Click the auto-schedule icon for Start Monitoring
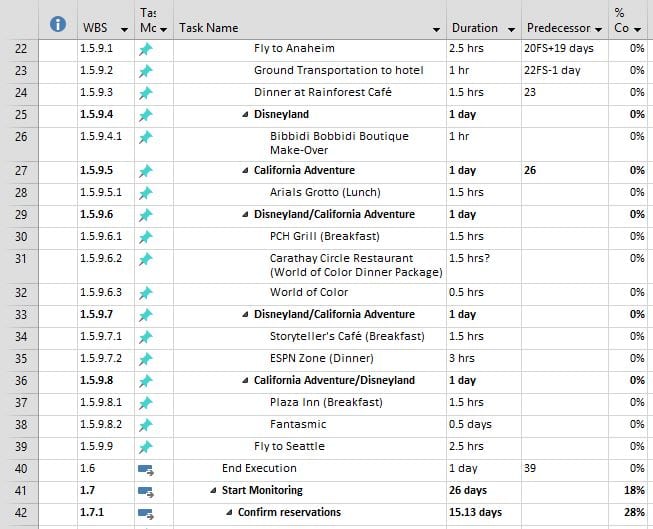This screenshot has width=653, height=529. coord(145,491)
